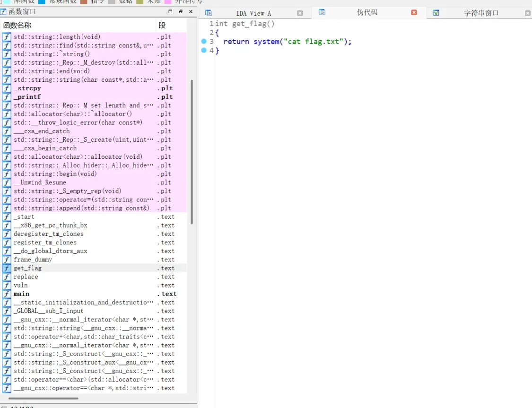532x408 pixels.
Task: Close the 伪代码 tab
Action: coord(414,13)
